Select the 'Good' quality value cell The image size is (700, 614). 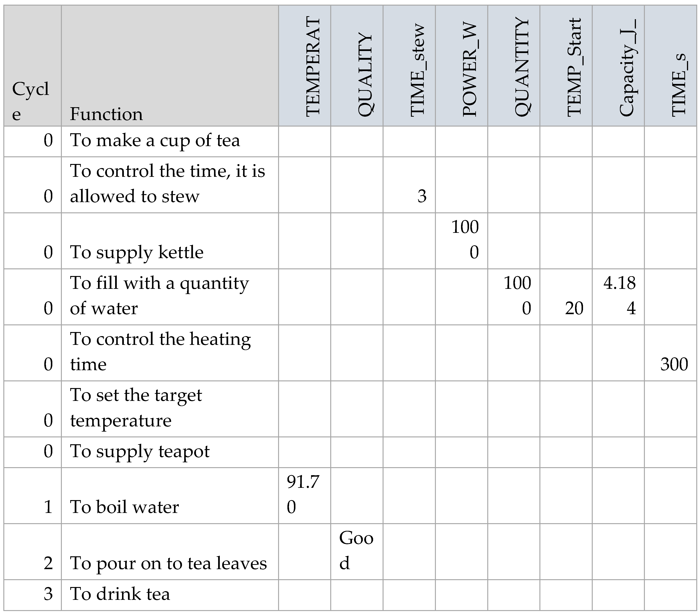[x=356, y=550]
